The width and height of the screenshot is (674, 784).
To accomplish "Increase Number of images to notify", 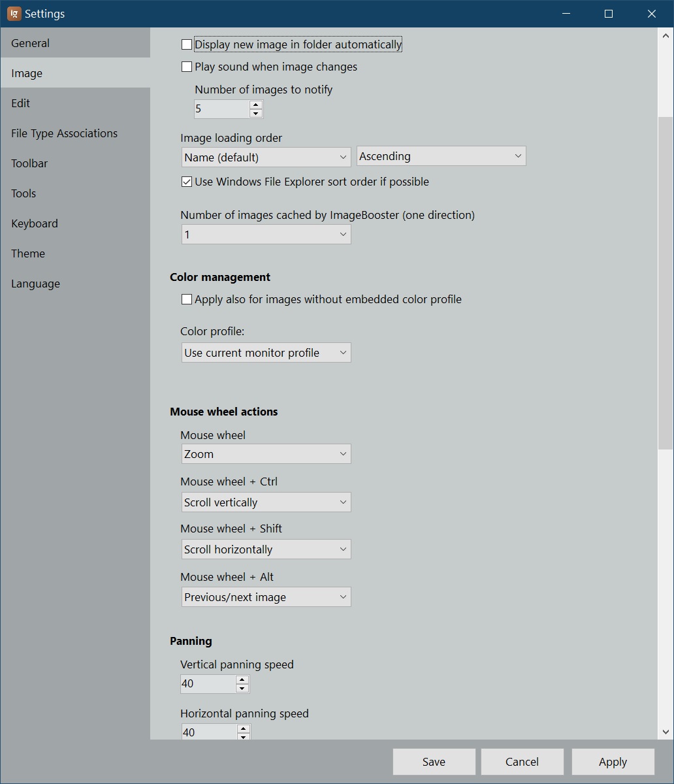I will 256,105.
